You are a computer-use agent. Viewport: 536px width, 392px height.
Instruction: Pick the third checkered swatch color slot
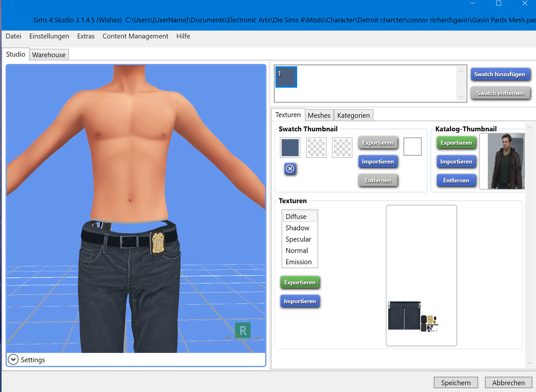click(342, 147)
